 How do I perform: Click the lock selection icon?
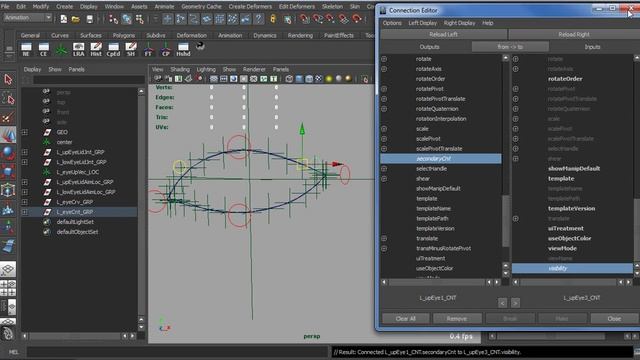[273, 18]
